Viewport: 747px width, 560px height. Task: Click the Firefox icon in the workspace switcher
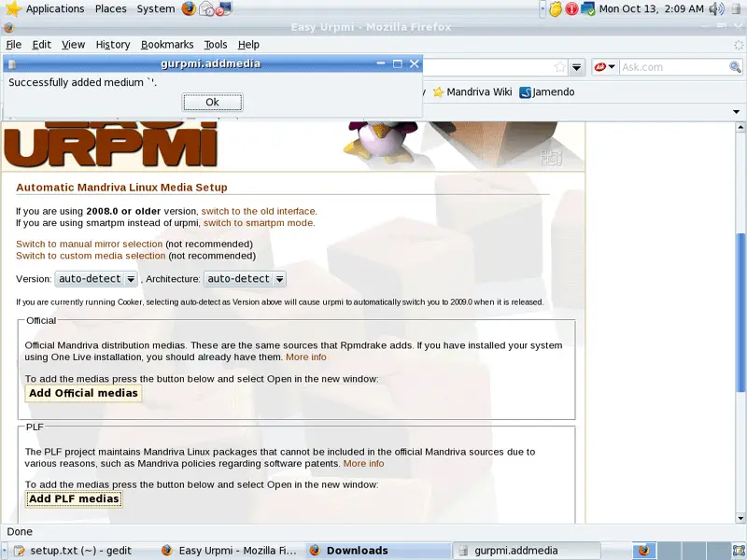pos(644,551)
